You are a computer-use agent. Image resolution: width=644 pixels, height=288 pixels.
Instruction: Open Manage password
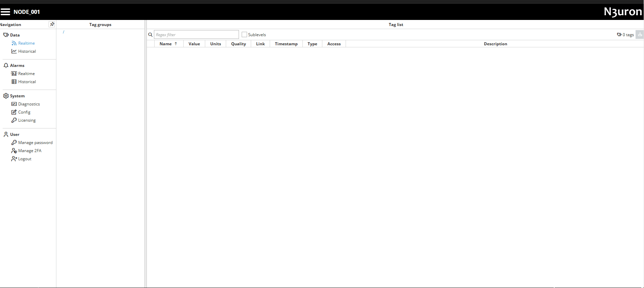[x=35, y=143]
